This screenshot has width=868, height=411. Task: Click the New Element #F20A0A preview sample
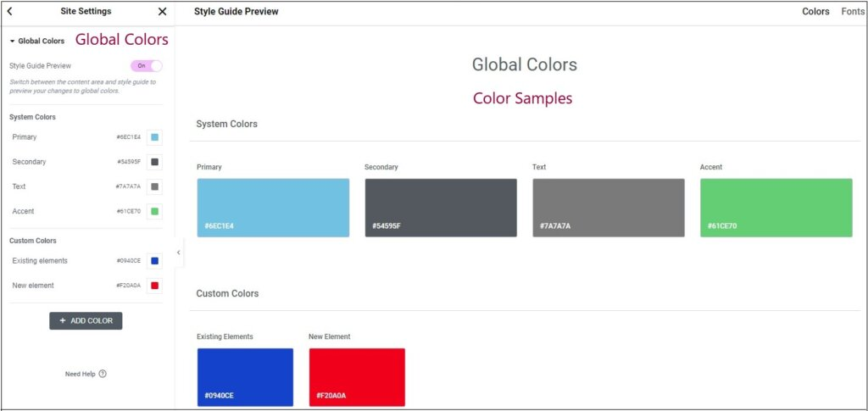tap(357, 377)
